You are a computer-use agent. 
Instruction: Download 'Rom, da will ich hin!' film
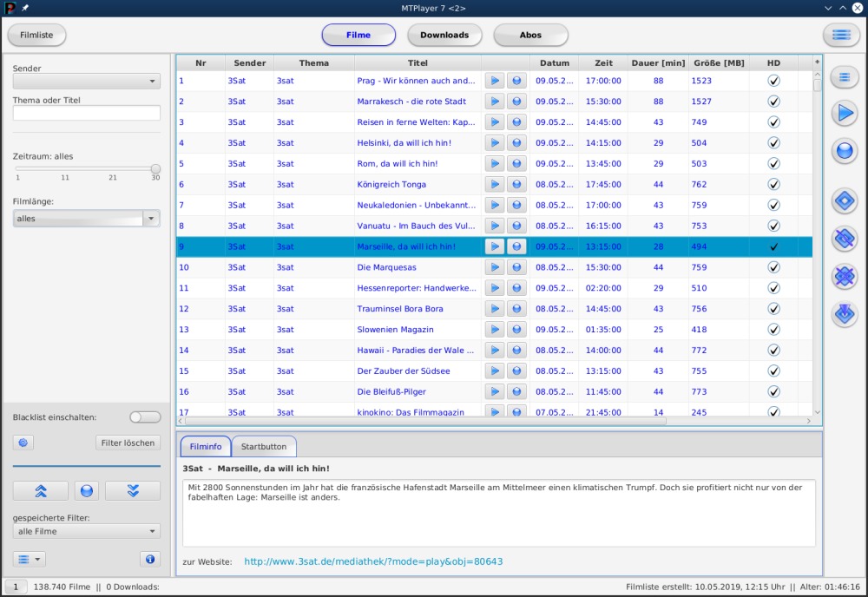coord(516,164)
